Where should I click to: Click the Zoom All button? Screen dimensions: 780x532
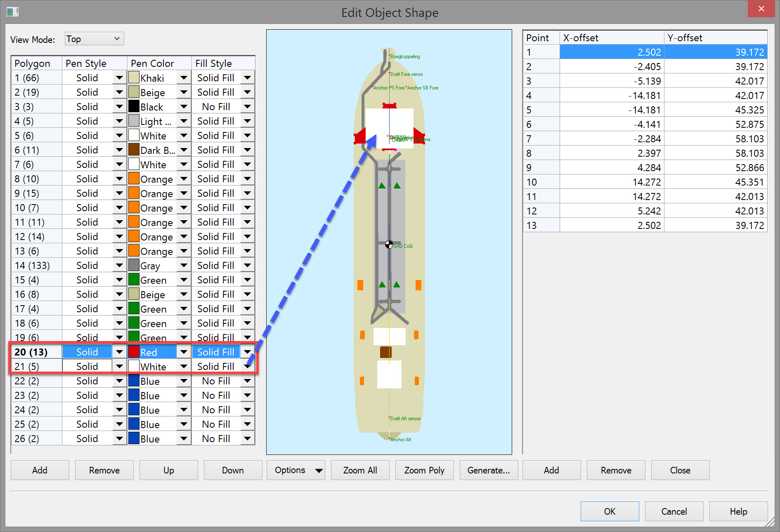click(x=360, y=470)
